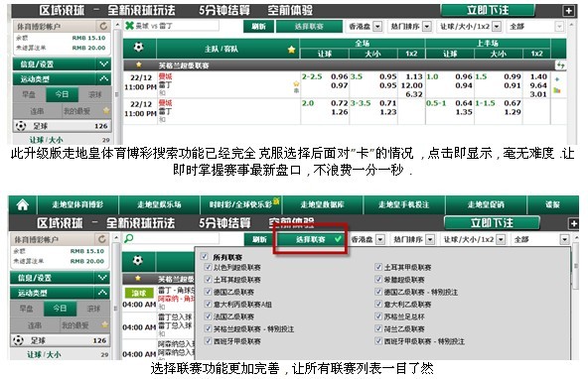Go to the home icon in the navigation bar
Image resolution: width=588 pixels, height=379 pixels.
pyautogui.click(x=23, y=204)
